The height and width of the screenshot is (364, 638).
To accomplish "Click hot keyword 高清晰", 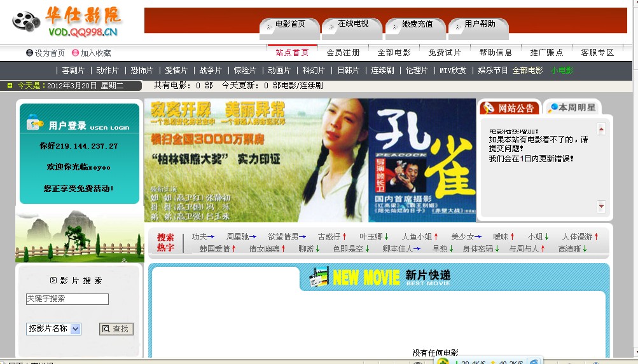I will pos(570,248).
